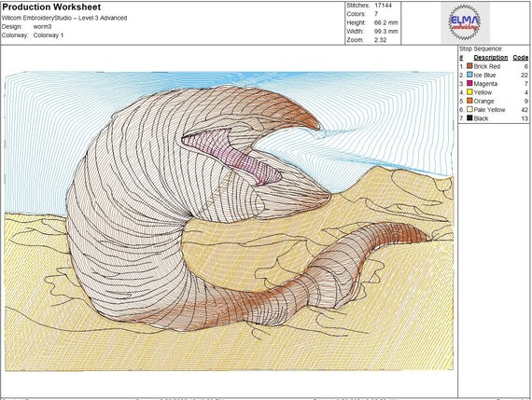Click the Colors count value 7
This screenshot has width=532, height=400.
pyautogui.click(x=376, y=14)
